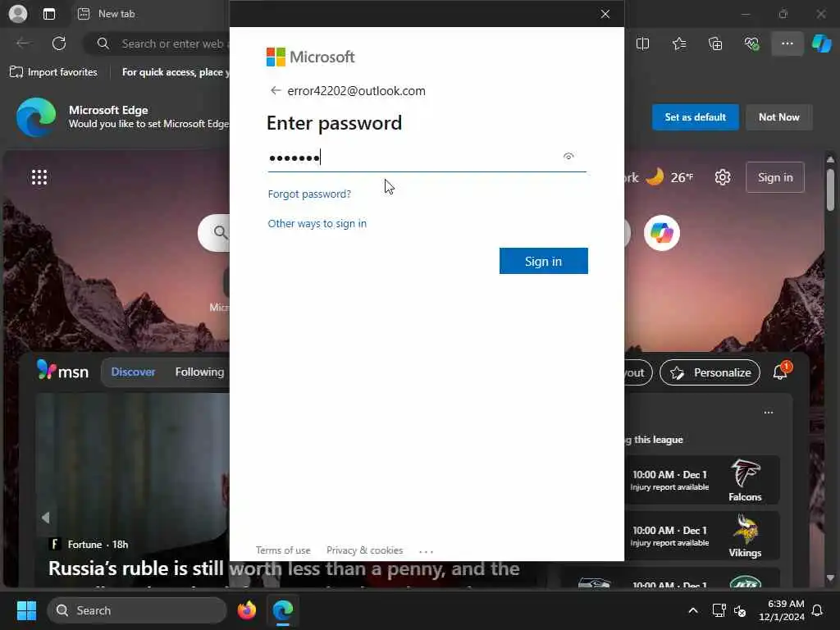
Task: Click Set as default button
Action: tap(695, 116)
